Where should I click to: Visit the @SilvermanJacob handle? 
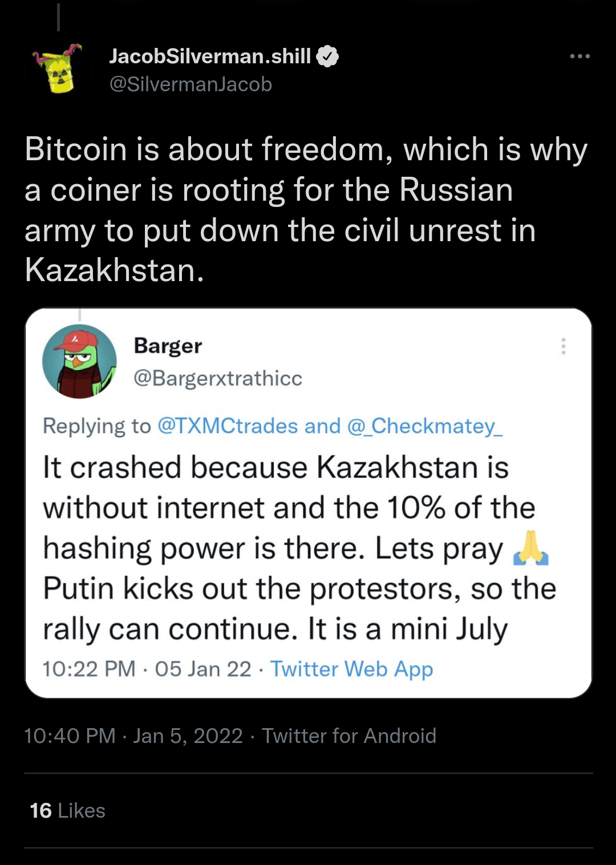191,84
